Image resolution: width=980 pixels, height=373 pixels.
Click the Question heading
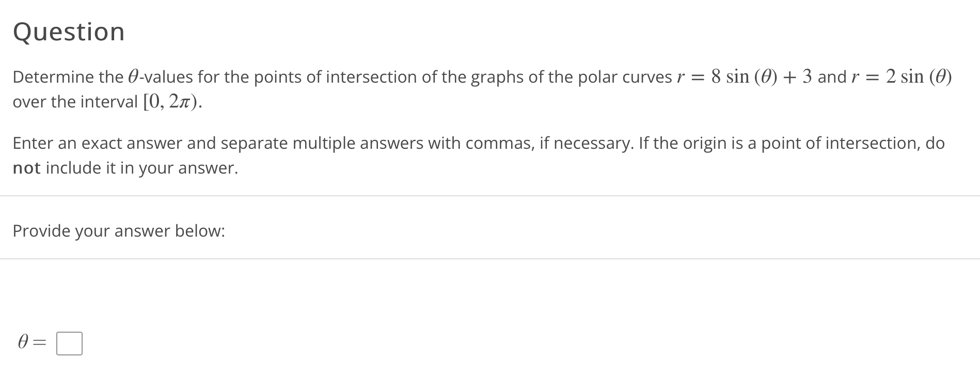pos(68,31)
